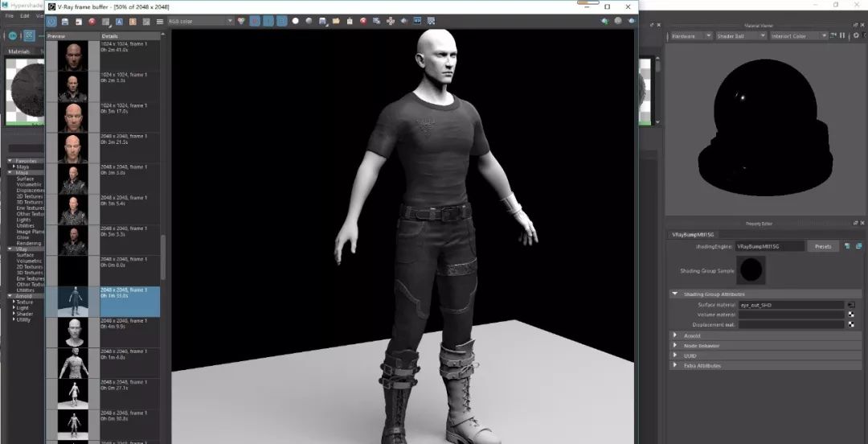Click the material sphere thumbnail in Hypershade browser
This screenshot has width=868, height=444.
[x=26, y=90]
